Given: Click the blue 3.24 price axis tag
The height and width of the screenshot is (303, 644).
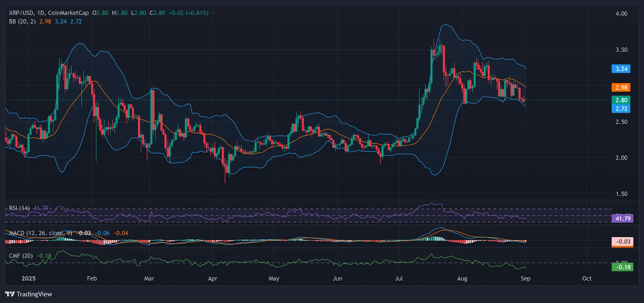Looking at the screenshot, I should coord(621,69).
